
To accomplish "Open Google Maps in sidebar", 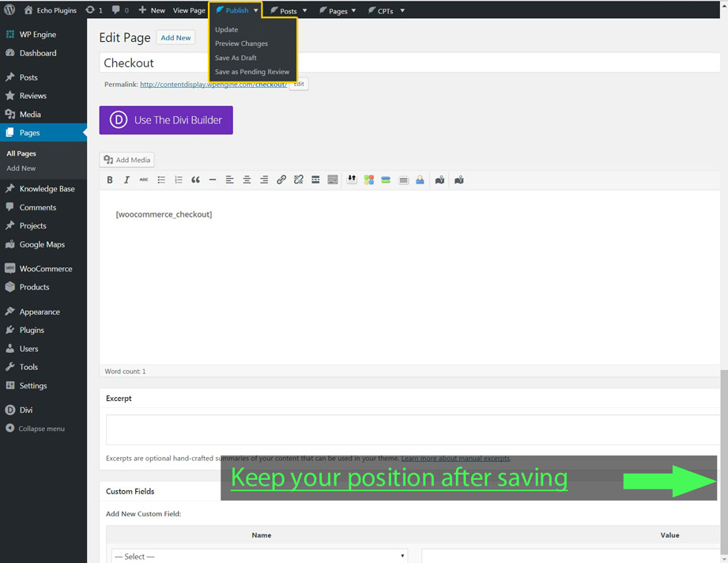I will coord(43,244).
